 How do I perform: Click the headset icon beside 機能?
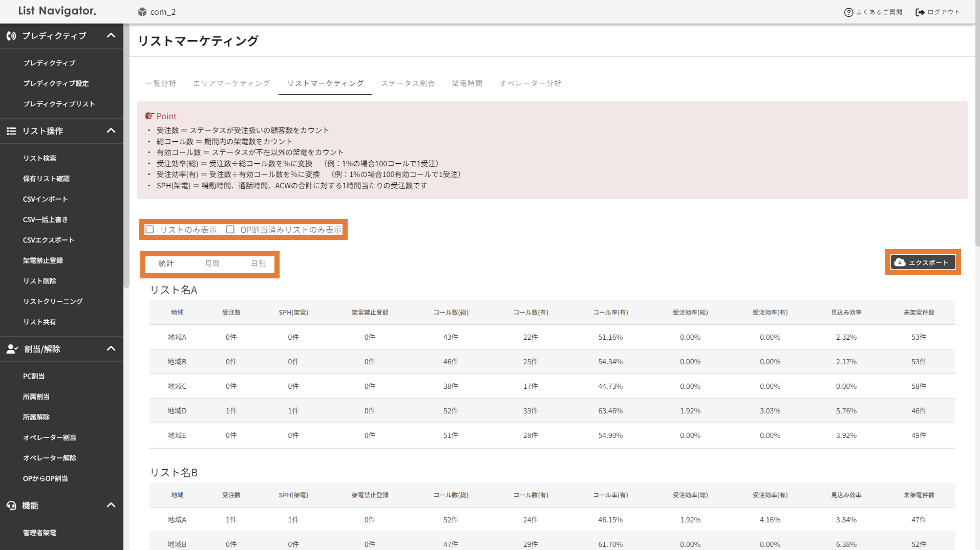(x=11, y=505)
